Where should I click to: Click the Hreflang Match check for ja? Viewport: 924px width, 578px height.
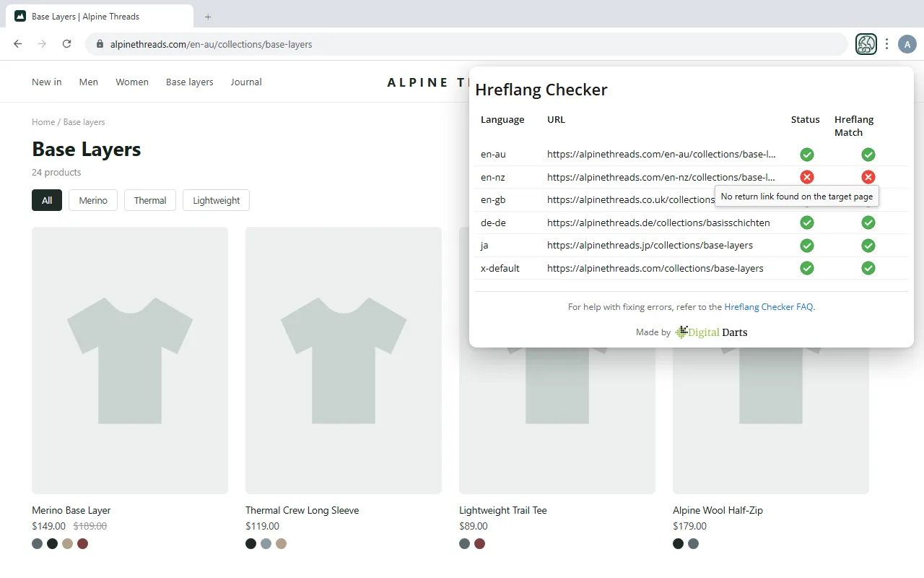click(868, 246)
